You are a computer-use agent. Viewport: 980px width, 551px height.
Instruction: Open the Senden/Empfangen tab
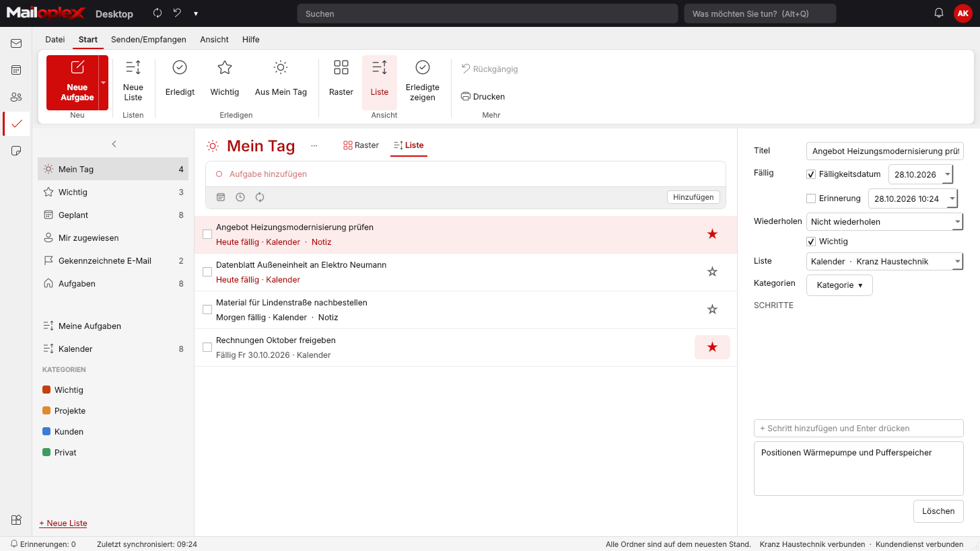pyautogui.click(x=149, y=40)
